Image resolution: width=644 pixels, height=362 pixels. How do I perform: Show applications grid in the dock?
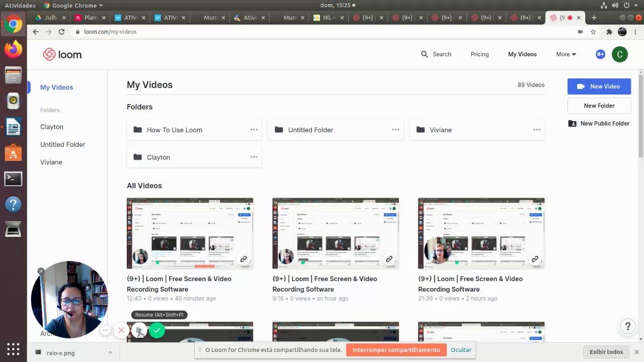tap(13, 349)
